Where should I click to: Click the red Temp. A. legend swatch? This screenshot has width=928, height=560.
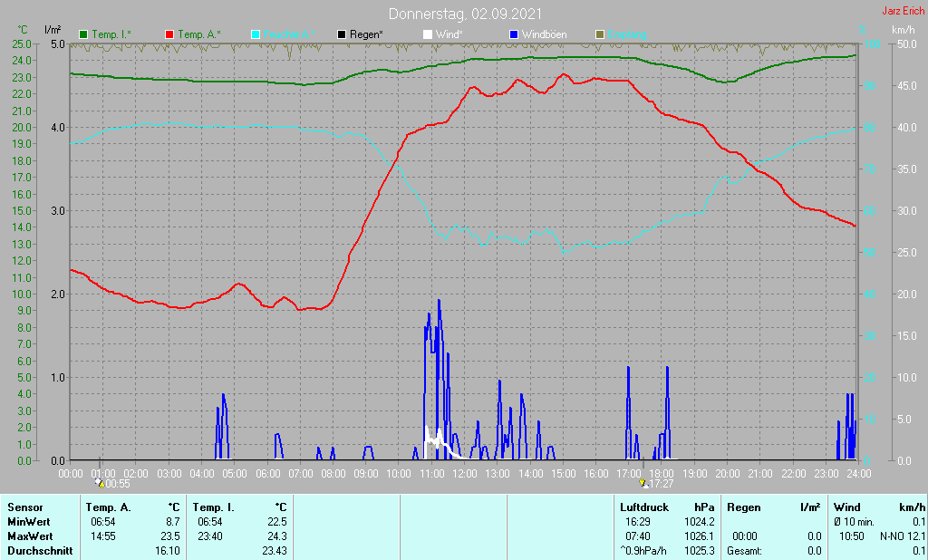[169, 34]
